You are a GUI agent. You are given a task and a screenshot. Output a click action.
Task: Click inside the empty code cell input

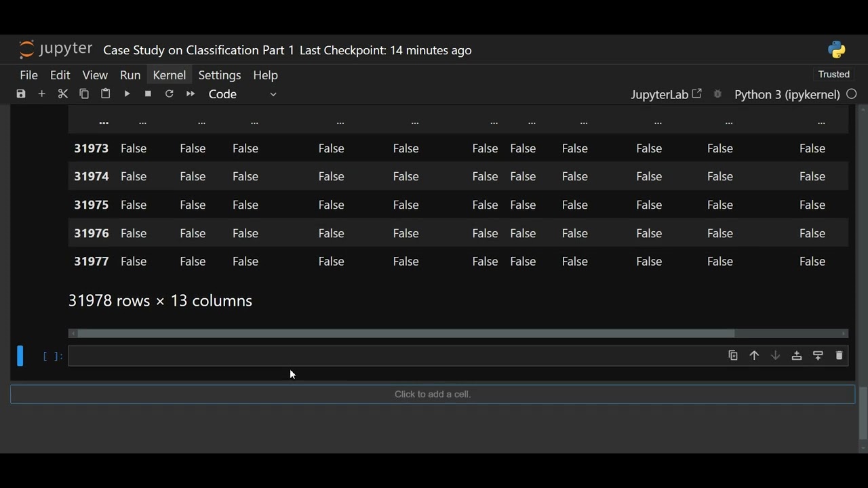coord(393,356)
